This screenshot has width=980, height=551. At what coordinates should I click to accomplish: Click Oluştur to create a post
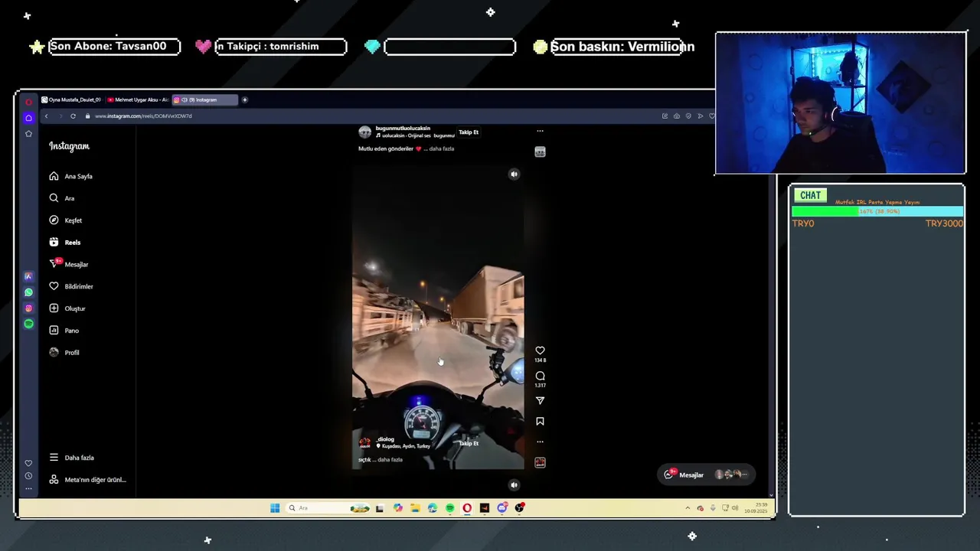67,308
